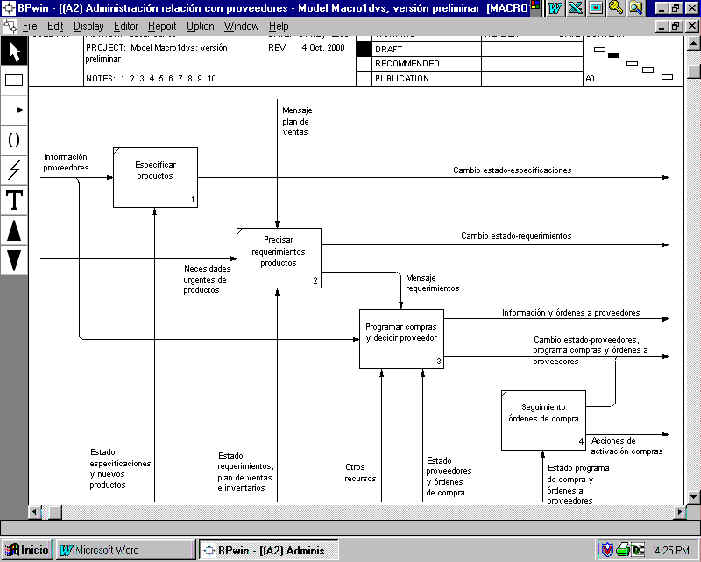Click 'Estado especificaciones y nuevos productos' label

[x=120, y=469]
